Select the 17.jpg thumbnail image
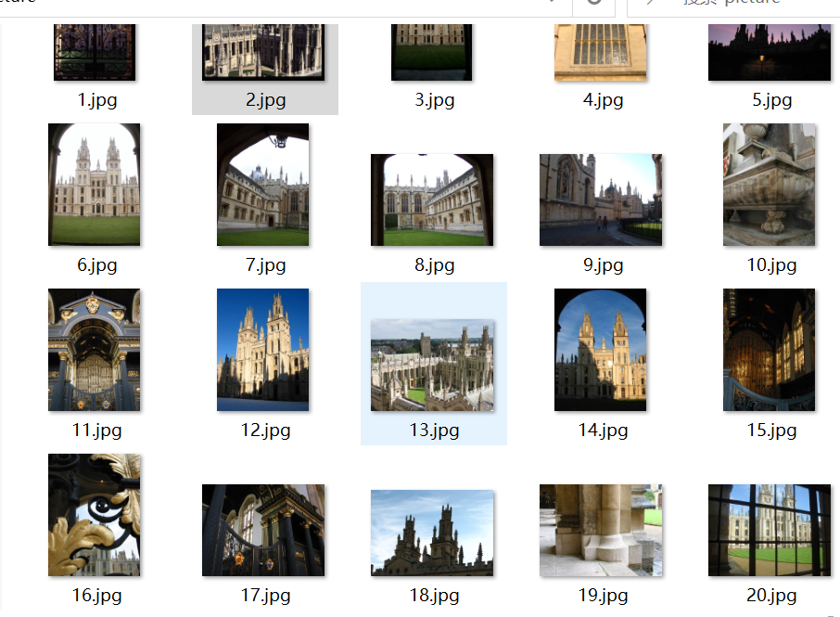The height and width of the screenshot is (617, 840). pos(263,530)
